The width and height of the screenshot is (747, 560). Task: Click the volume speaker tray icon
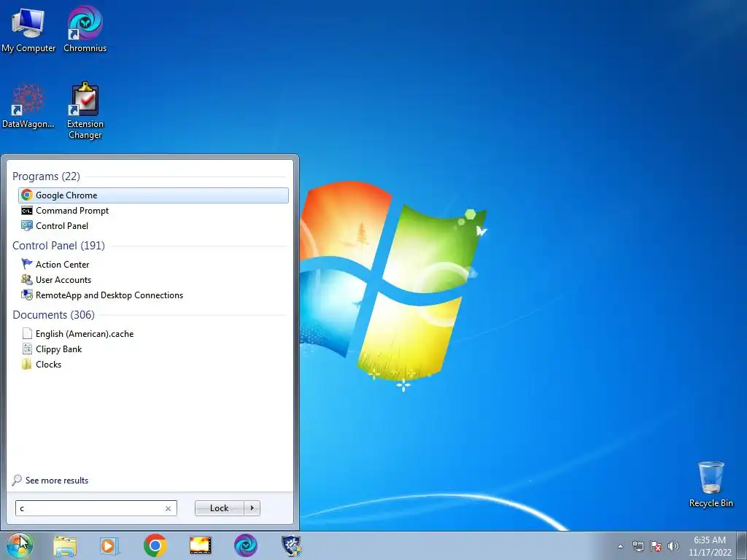pyautogui.click(x=673, y=546)
